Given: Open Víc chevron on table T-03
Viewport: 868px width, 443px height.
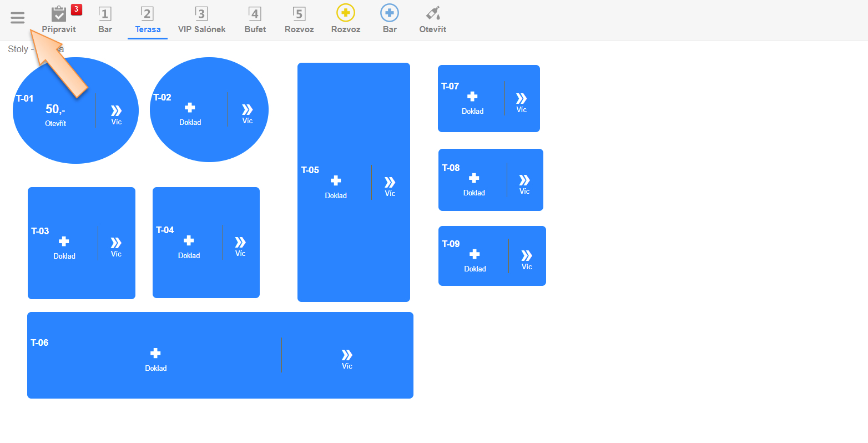Looking at the screenshot, I should click(115, 243).
